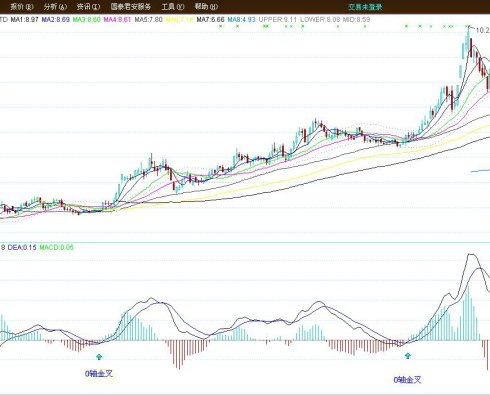
Task: Click the UPPER:9.11 band value
Action: 278,20
